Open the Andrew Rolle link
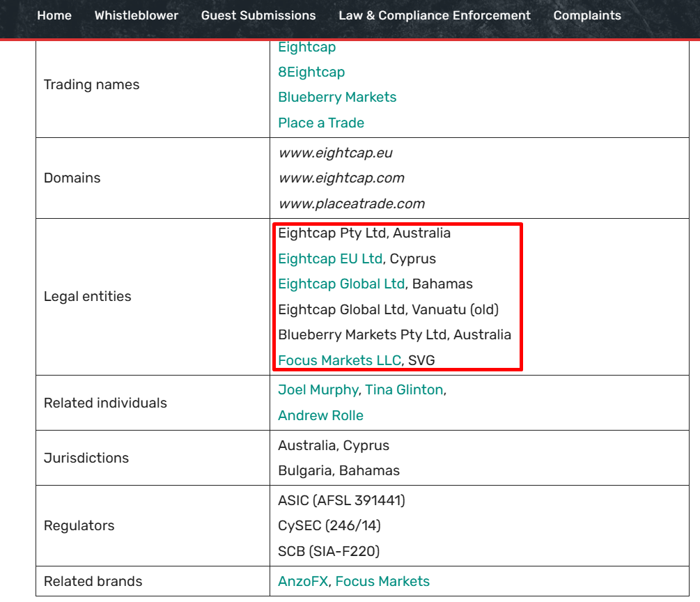This screenshot has width=700, height=602. 320,416
